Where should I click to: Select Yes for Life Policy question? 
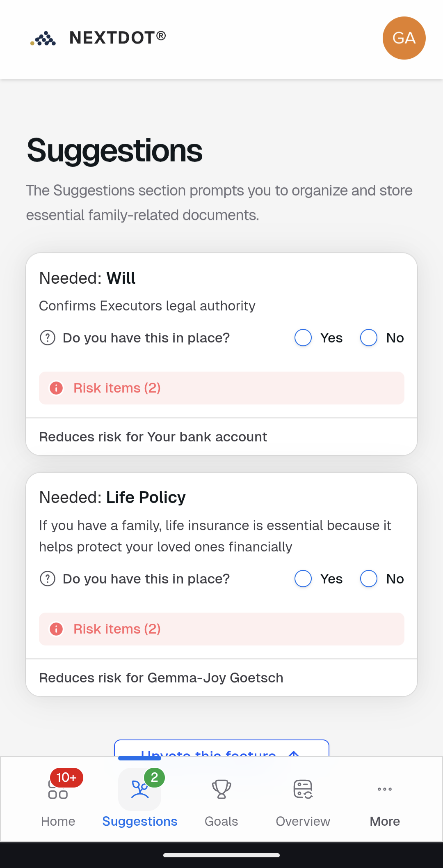coord(303,579)
